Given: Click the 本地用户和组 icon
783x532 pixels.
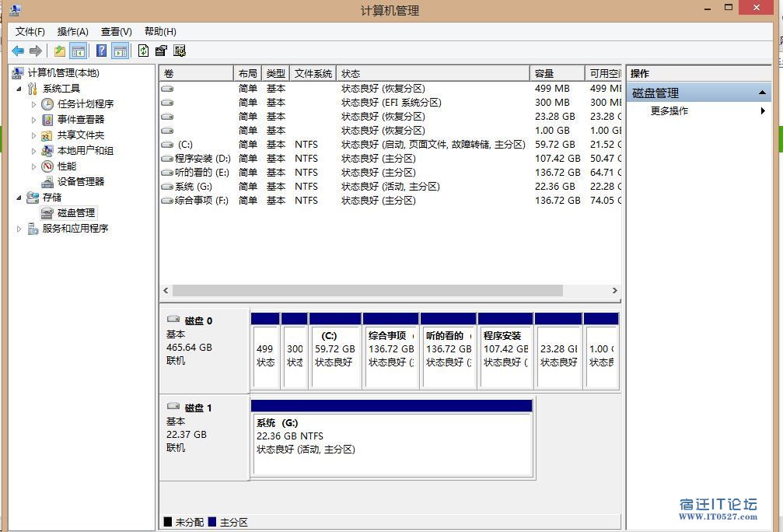Looking at the screenshot, I should (x=47, y=151).
